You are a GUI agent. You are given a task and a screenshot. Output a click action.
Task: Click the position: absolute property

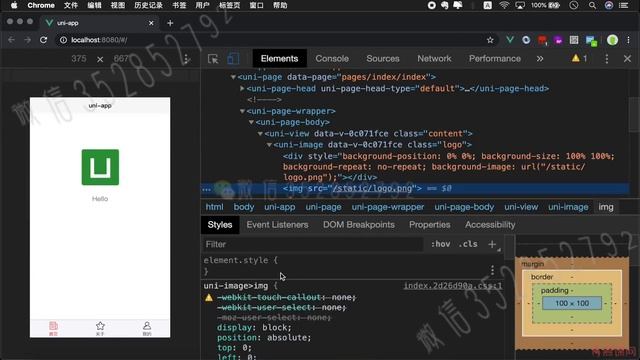pos(264,338)
